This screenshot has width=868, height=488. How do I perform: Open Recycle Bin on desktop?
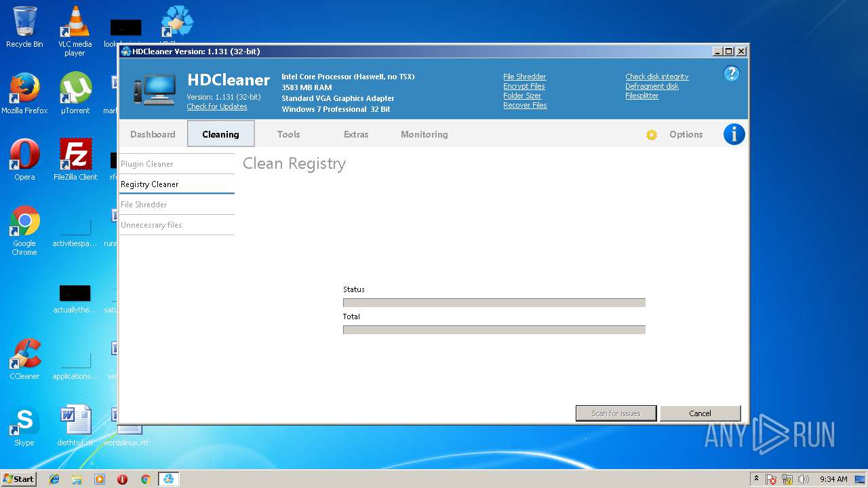(24, 27)
